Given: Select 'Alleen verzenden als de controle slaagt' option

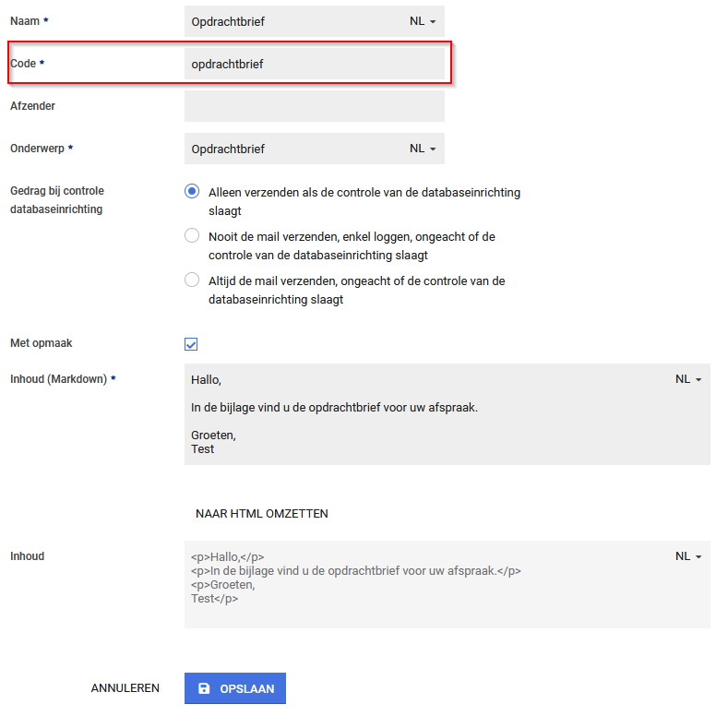Looking at the screenshot, I should [192, 192].
